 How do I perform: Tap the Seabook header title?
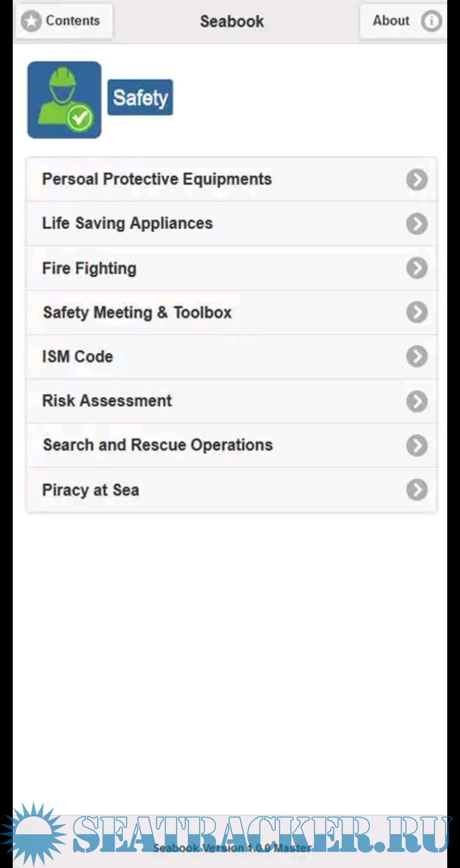pos(232,21)
